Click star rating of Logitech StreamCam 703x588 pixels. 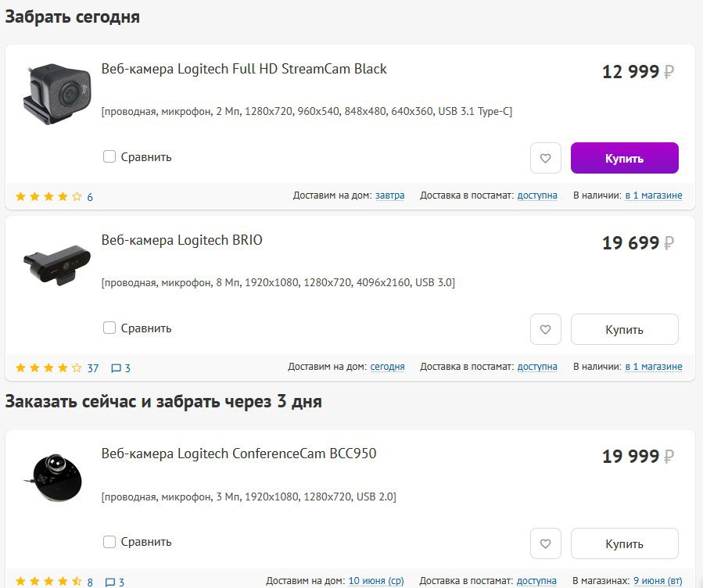[x=48, y=197]
